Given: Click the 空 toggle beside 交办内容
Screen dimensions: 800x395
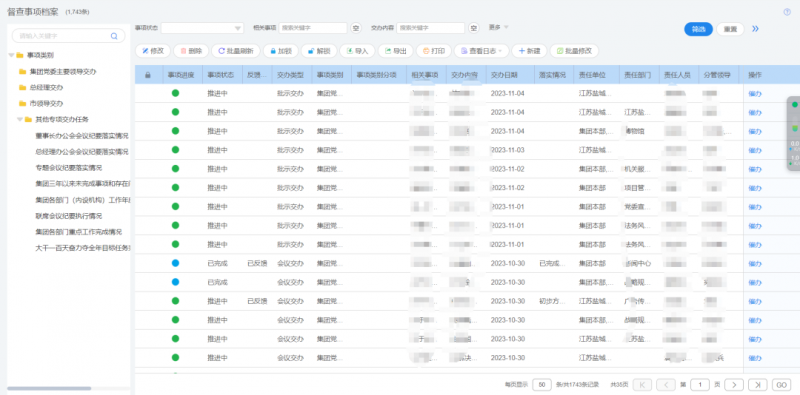Looking at the screenshot, I should pos(474,28).
